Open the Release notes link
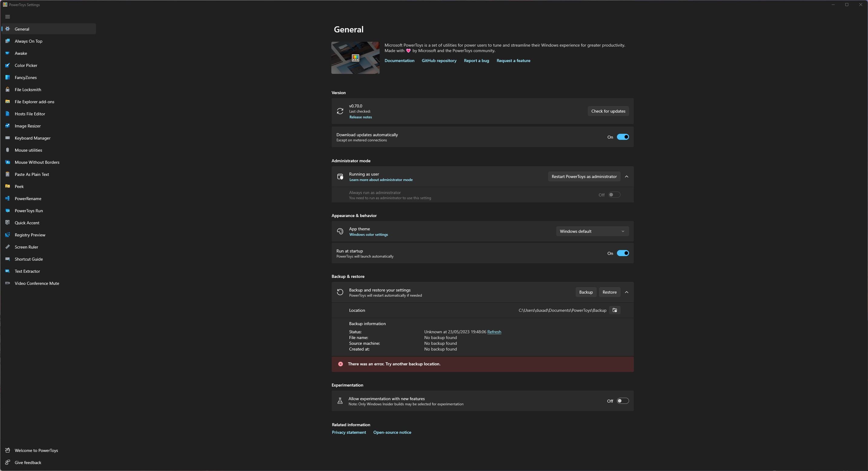Screen dimensions: 868x471 point(360,117)
